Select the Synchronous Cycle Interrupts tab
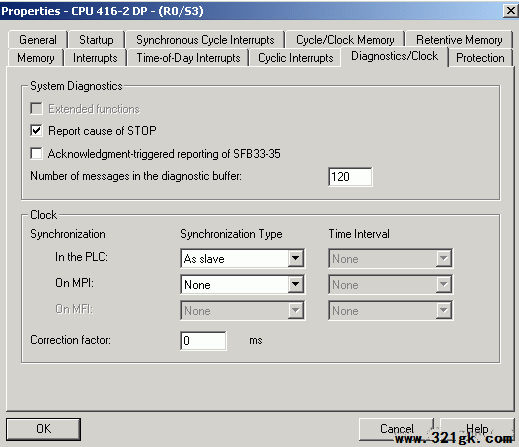The height and width of the screenshot is (447, 519). 205,40
